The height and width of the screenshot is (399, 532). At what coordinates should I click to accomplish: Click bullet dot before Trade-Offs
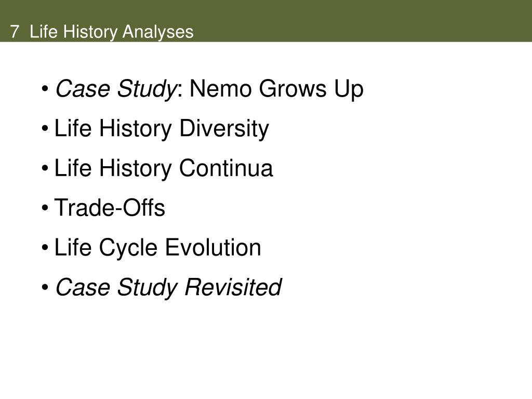click(45, 208)
